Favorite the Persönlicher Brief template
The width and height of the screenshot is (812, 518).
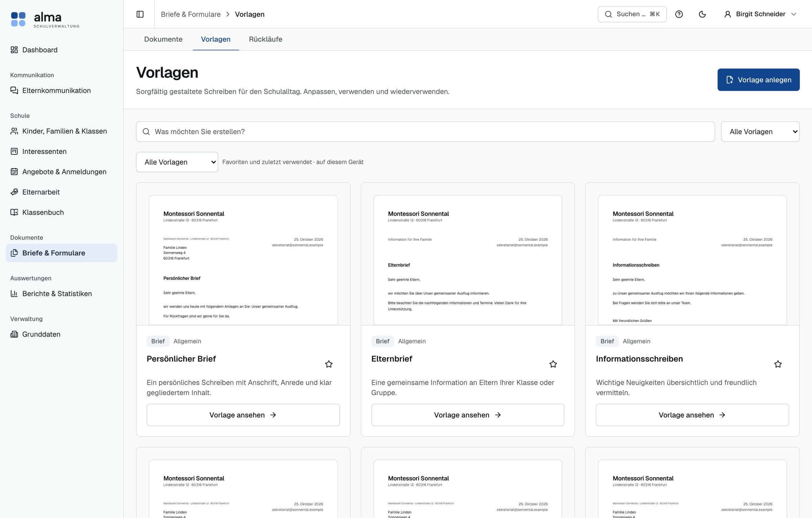pos(329,364)
